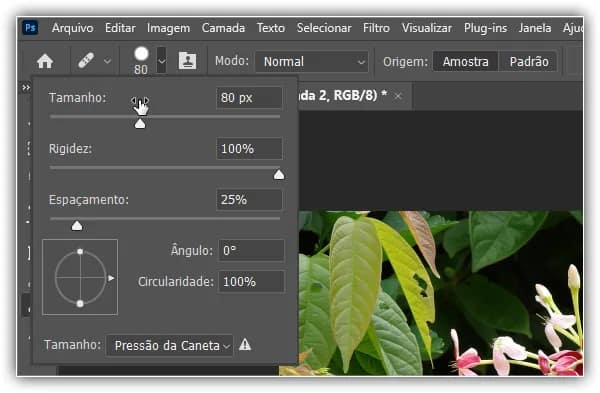Open the Modo Normal blend dropdown
Image resolution: width=600 pixels, height=393 pixels.
click(x=311, y=62)
